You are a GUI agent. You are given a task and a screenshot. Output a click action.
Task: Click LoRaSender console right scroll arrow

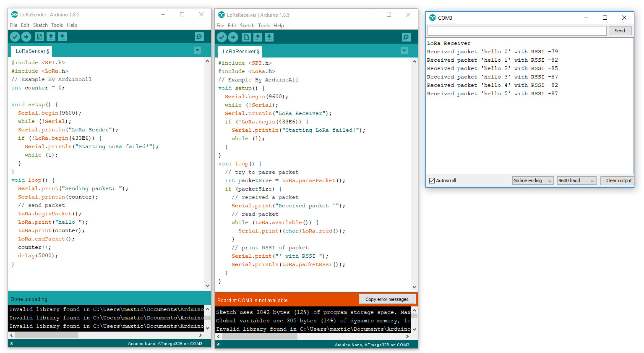tap(201, 335)
